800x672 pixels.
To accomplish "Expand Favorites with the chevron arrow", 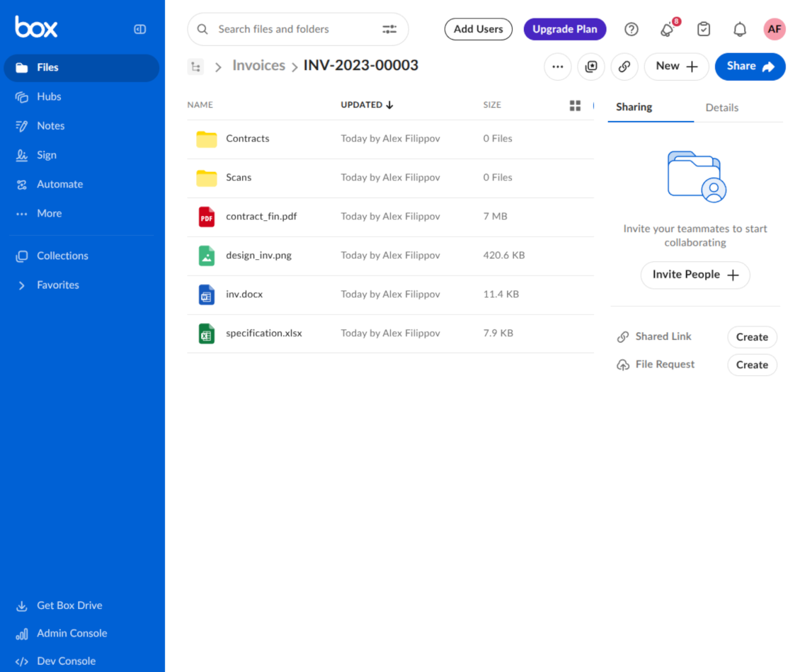I will 21,285.
